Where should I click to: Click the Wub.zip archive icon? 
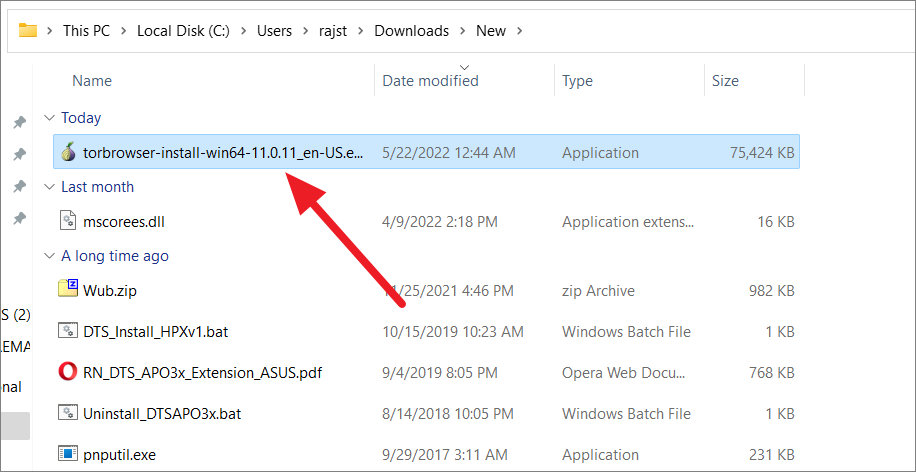click(68, 289)
